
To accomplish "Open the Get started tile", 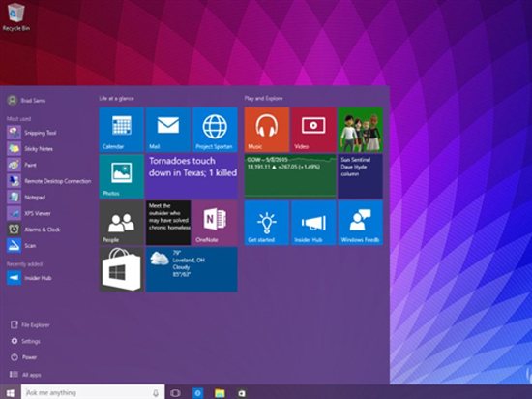I will point(267,223).
